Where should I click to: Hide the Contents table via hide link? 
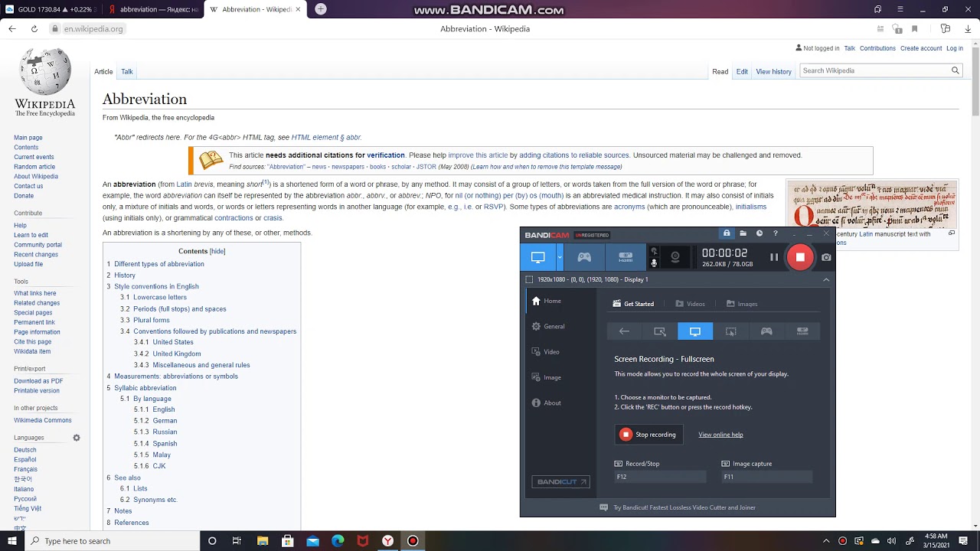(217, 251)
